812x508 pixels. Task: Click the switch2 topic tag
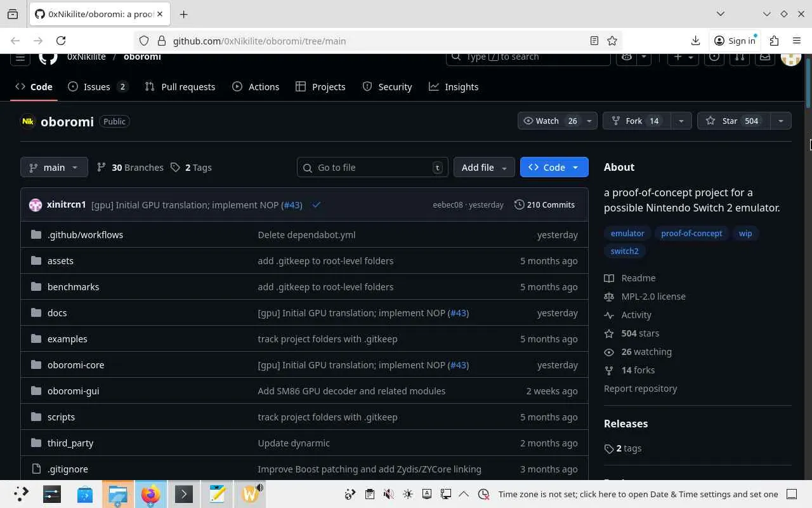(x=624, y=251)
